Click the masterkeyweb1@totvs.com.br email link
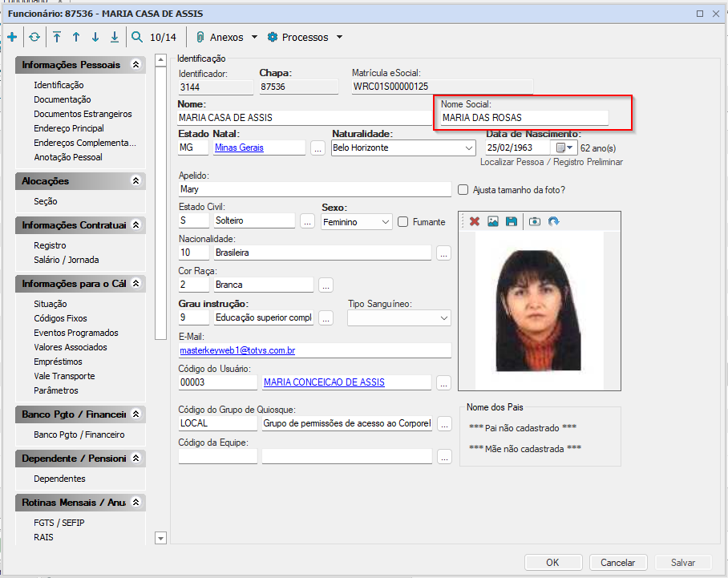 237,350
